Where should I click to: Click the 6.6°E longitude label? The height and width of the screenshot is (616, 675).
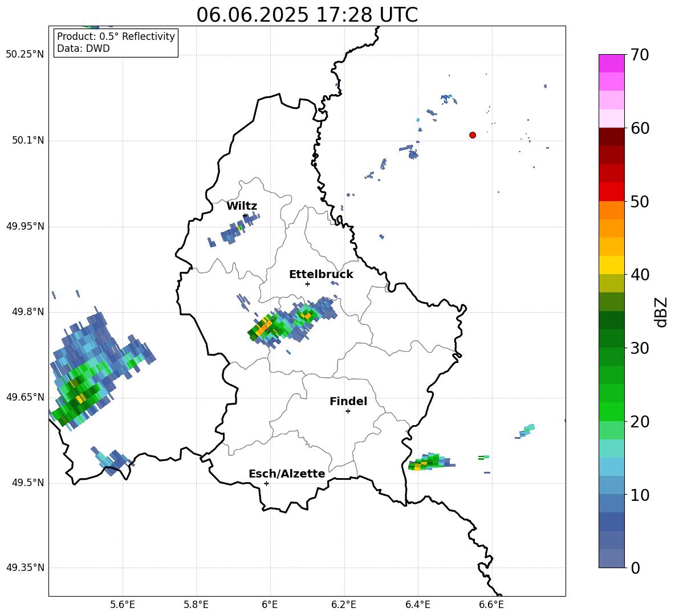[x=491, y=605]
